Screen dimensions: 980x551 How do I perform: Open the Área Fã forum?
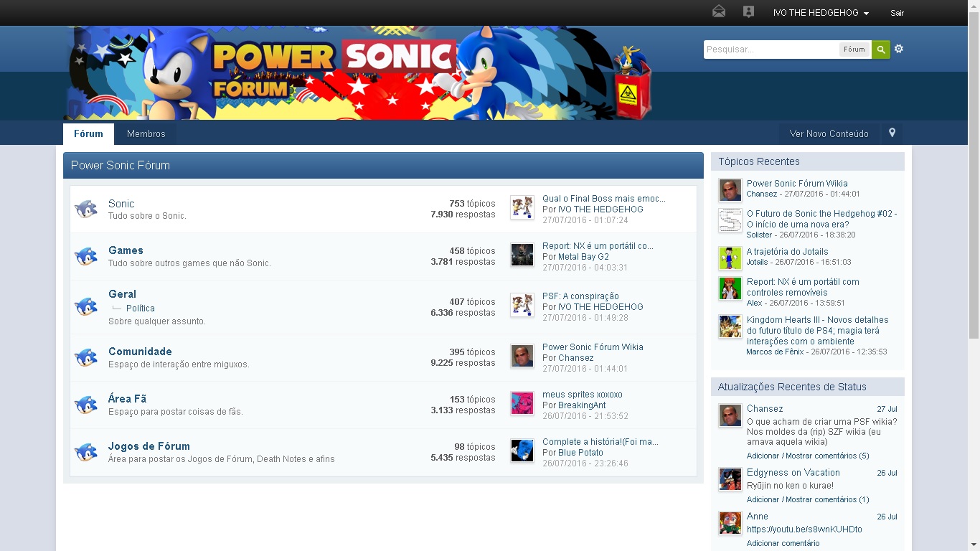point(127,399)
